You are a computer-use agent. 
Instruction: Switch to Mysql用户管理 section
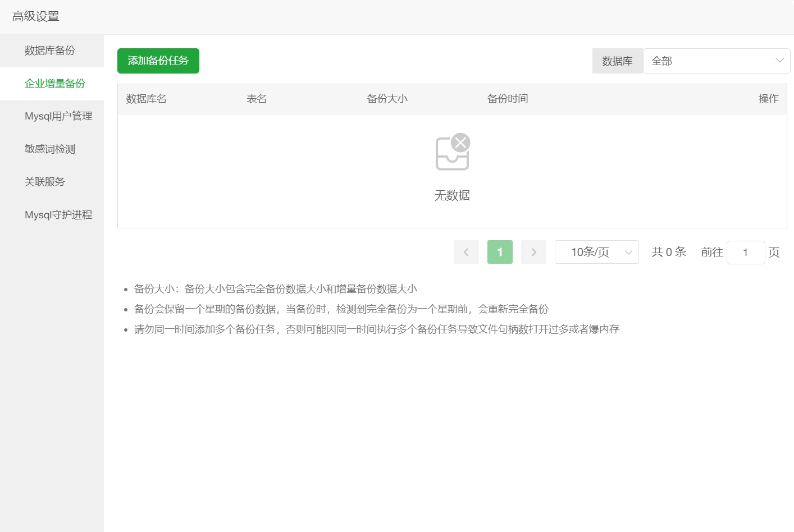coord(58,116)
